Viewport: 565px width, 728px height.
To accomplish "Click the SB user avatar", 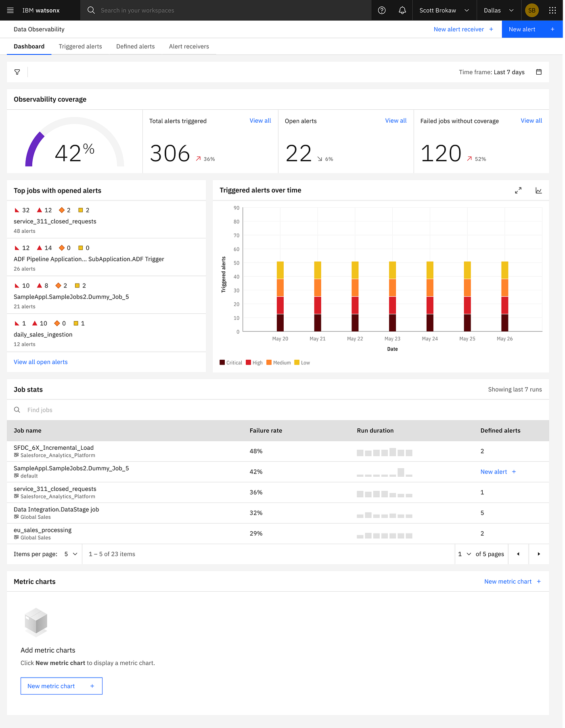I will click(x=532, y=10).
